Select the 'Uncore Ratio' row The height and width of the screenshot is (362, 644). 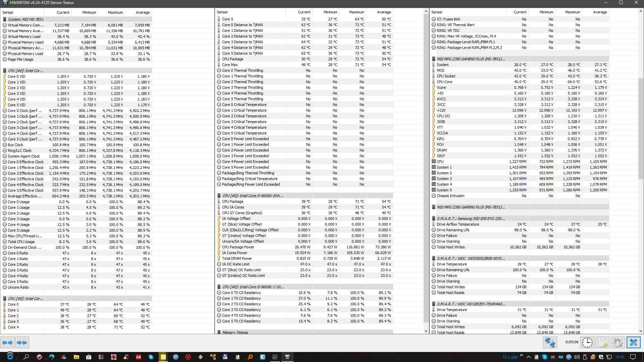point(76,287)
